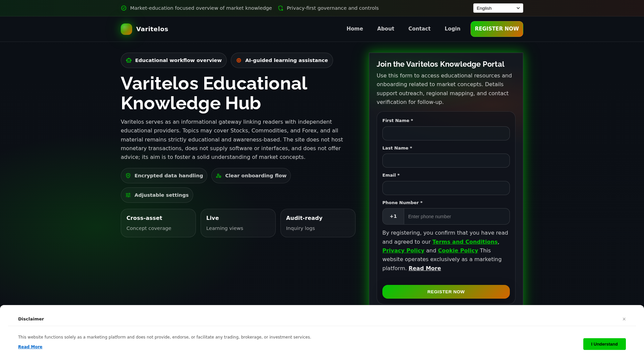
Task: Open the Login page
Action: pos(452,29)
